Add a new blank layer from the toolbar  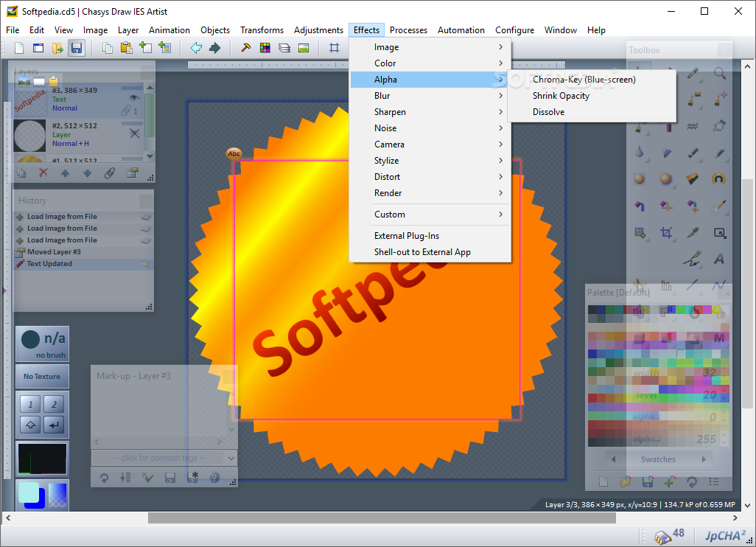pos(146,48)
